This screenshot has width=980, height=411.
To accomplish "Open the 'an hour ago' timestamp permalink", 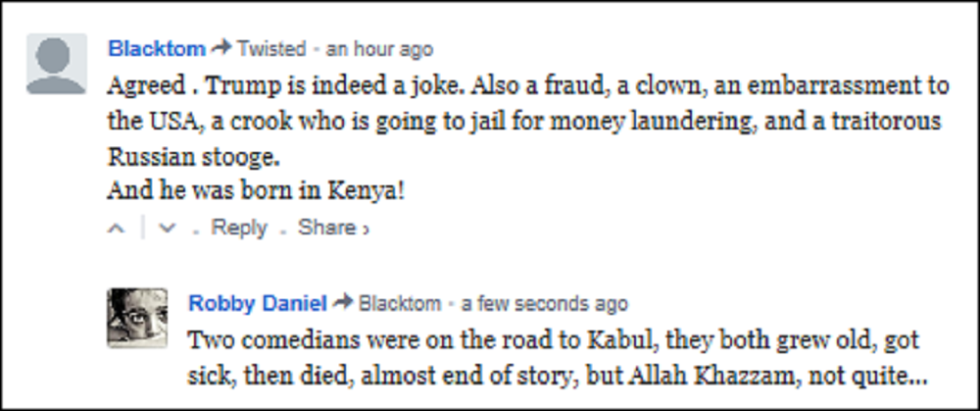I will pyautogui.click(x=378, y=48).
